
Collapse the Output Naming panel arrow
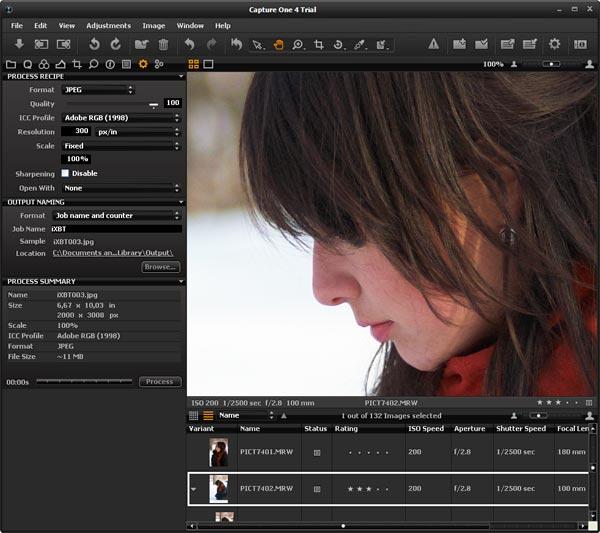[x=181, y=202]
